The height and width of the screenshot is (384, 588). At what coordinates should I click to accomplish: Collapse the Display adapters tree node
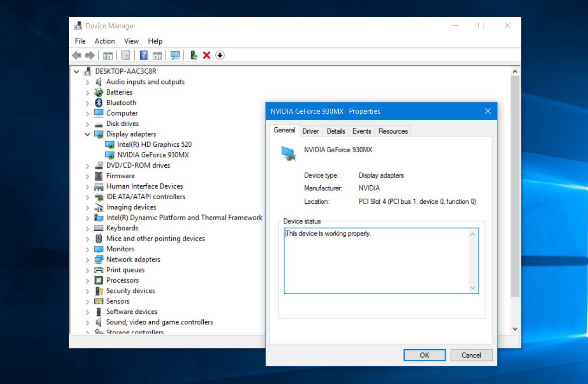click(88, 134)
